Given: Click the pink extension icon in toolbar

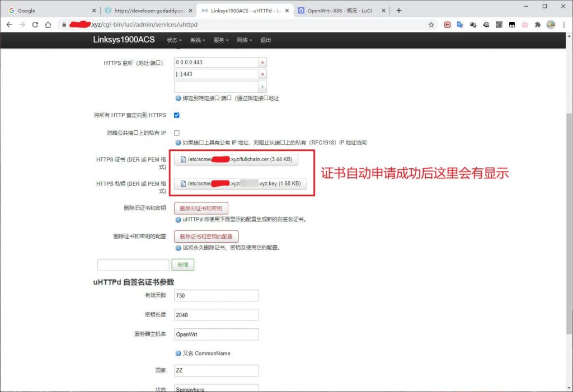Looking at the screenshot, I should (525, 25).
